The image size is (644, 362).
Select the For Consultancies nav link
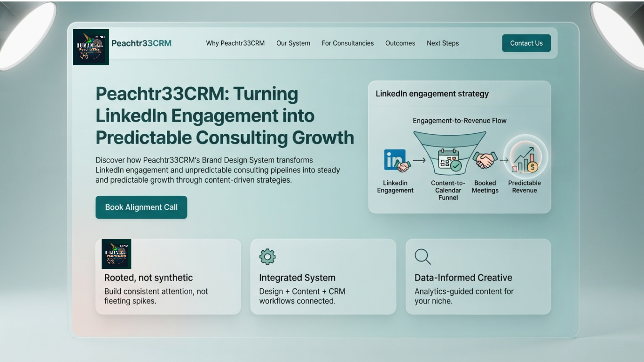click(x=347, y=43)
